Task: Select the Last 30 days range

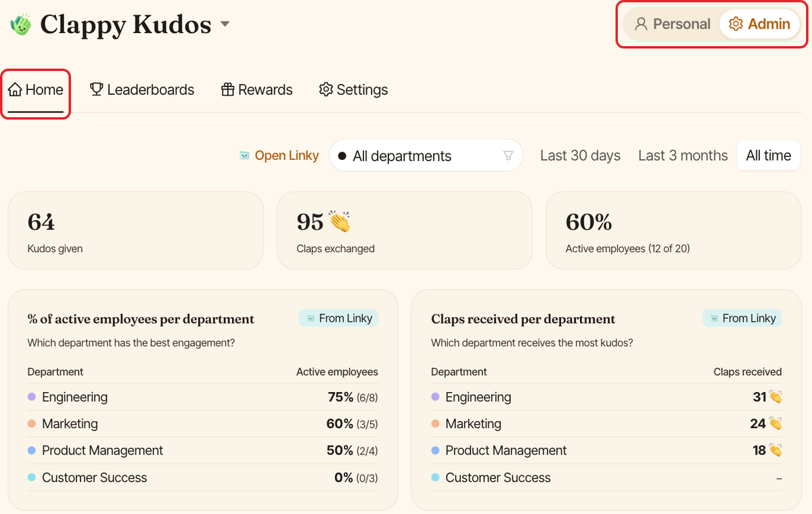Action: click(581, 156)
